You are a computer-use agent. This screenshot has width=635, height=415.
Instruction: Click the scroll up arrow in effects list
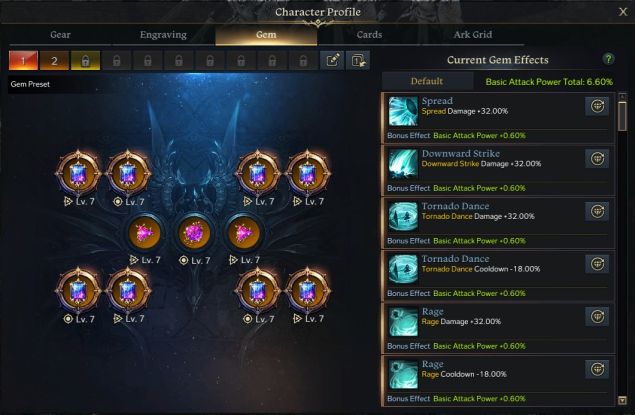(x=622, y=97)
